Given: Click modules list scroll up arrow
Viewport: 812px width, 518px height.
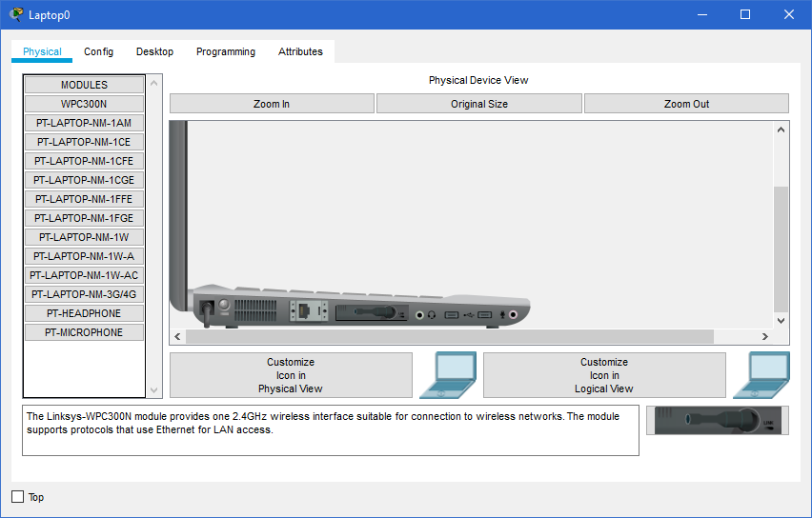Looking at the screenshot, I should coord(153,83).
